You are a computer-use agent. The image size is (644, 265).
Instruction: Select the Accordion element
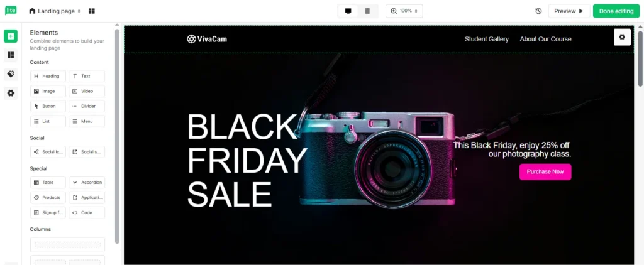(87, 183)
